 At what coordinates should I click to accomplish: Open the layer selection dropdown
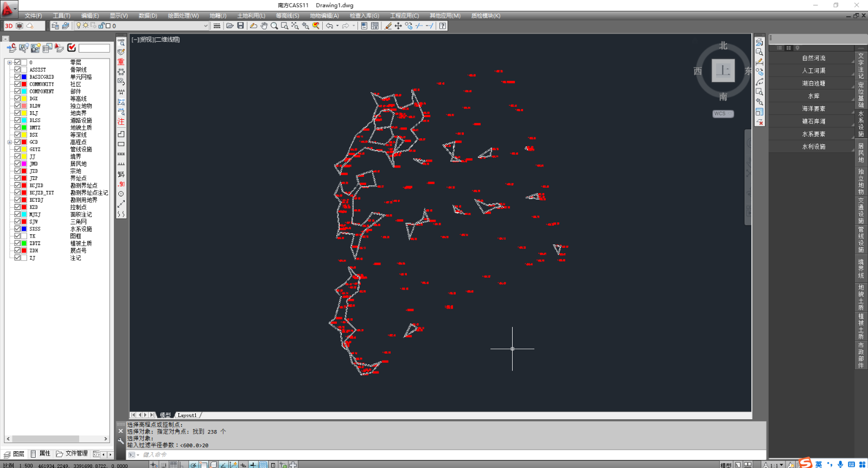click(x=206, y=25)
